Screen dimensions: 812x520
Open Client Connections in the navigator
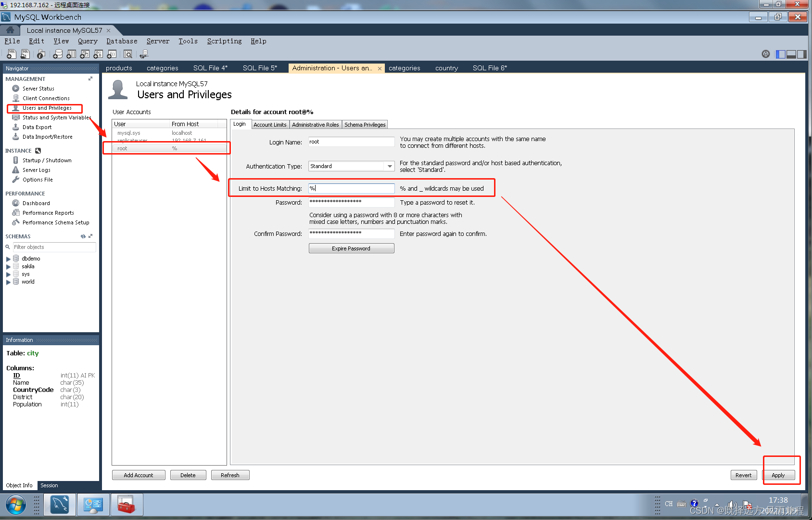tap(46, 98)
